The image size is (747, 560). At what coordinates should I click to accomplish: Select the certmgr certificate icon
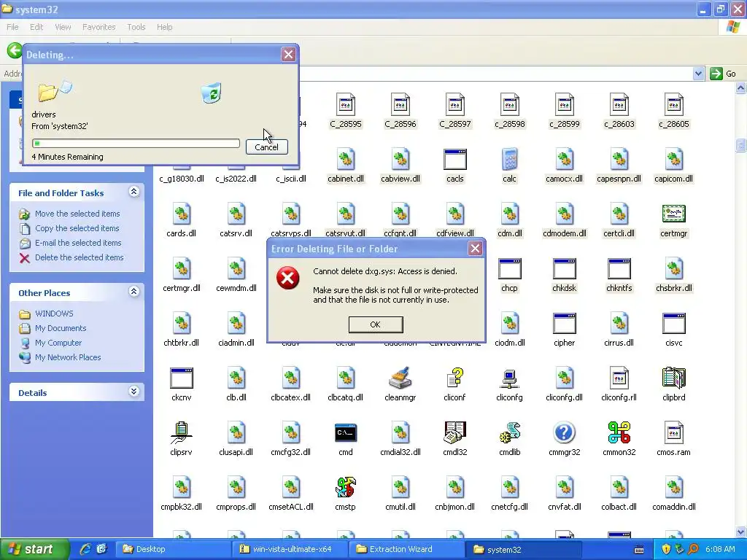[673, 214]
